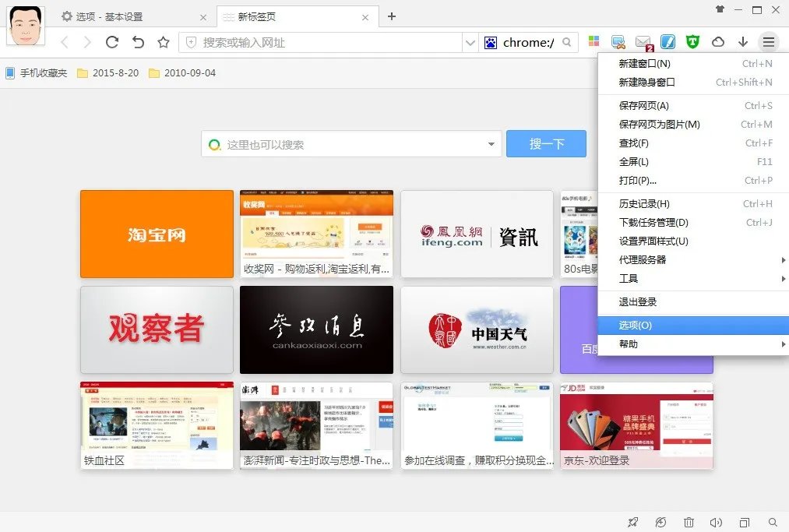Open the blue notes pen icon

pos(667,41)
